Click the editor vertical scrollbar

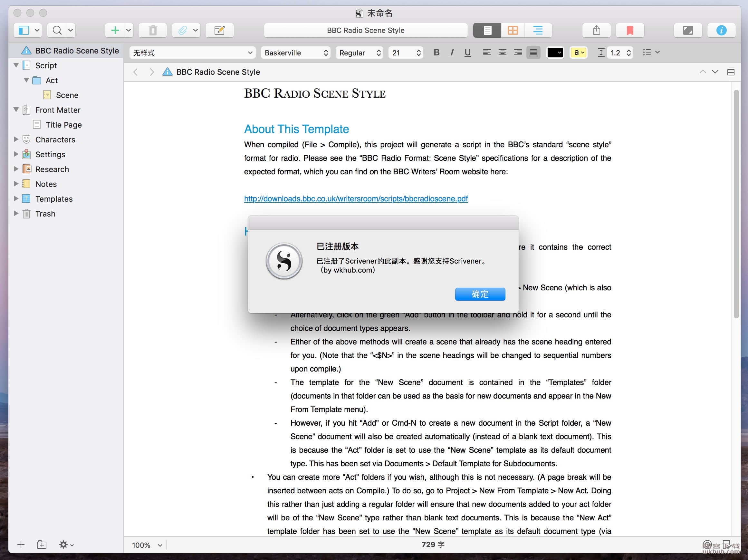736,204
